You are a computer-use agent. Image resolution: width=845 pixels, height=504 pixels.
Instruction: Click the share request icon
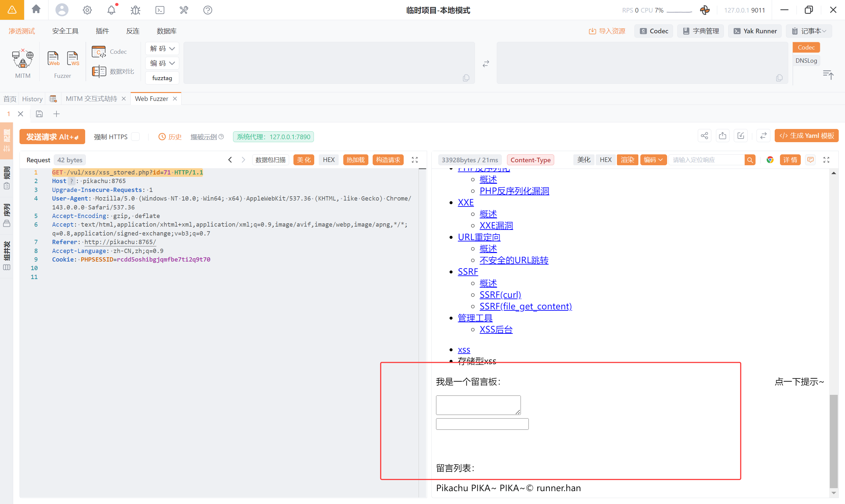[704, 136]
